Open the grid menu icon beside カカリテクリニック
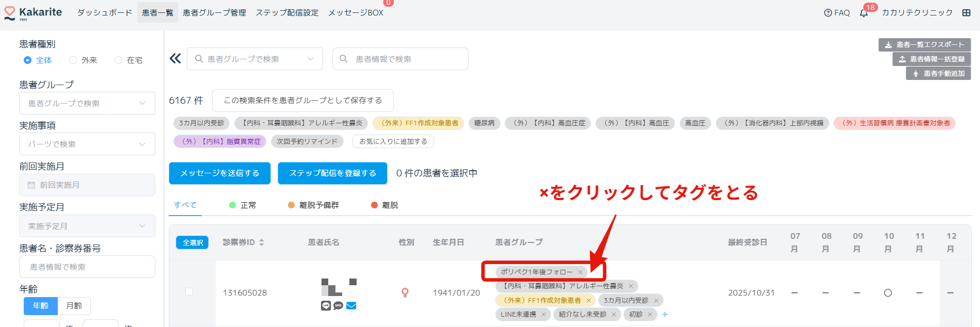Screen dimensions: 980x327 coord(967,13)
